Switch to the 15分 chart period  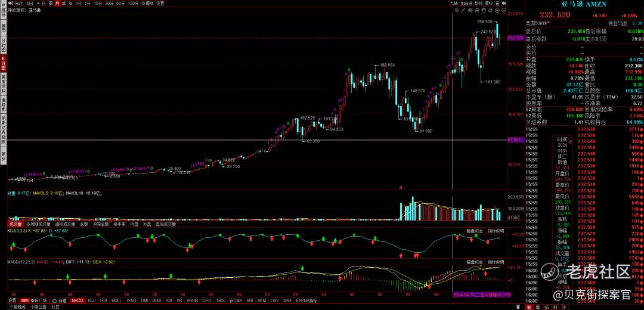point(98,3)
